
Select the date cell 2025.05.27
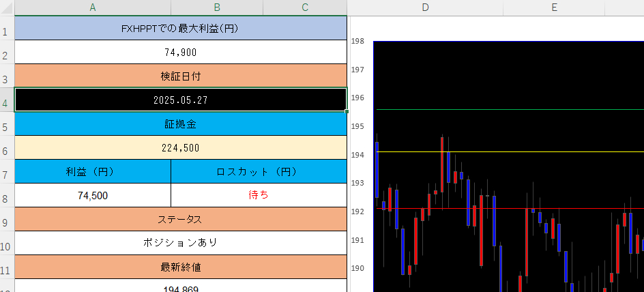click(x=180, y=100)
